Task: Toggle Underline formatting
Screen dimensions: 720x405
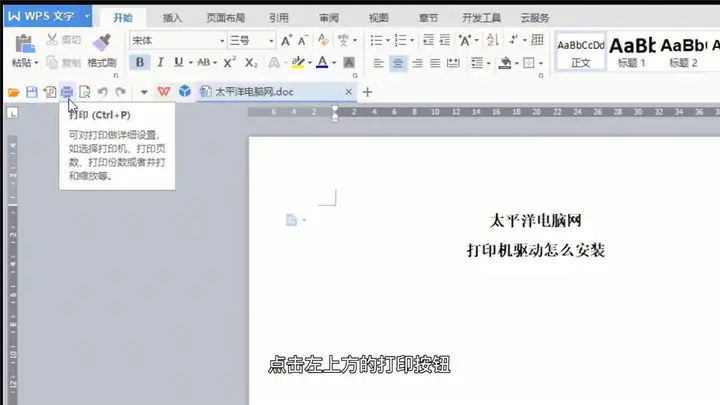Action: coord(178,62)
